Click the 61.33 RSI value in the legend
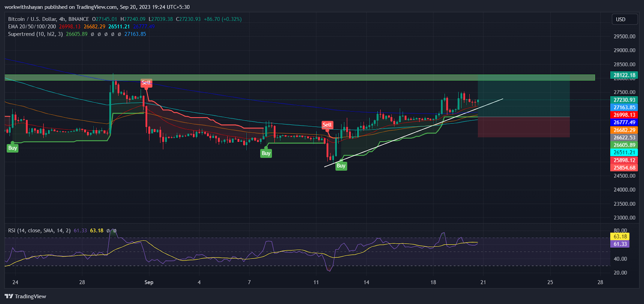The width and height of the screenshot is (644, 304). [x=80, y=230]
